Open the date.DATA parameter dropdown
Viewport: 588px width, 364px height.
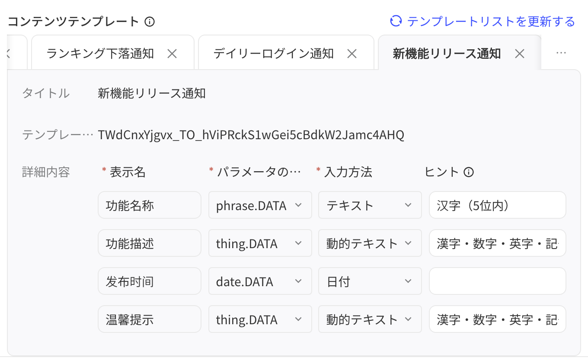tap(260, 281)
